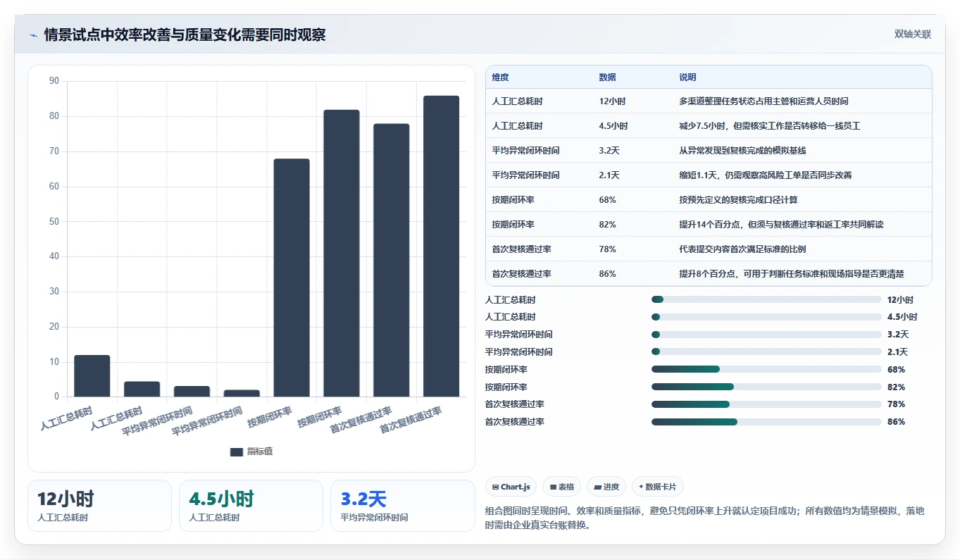Select the Chart.js tag pill
960x560 pixels.
point(511,487)
